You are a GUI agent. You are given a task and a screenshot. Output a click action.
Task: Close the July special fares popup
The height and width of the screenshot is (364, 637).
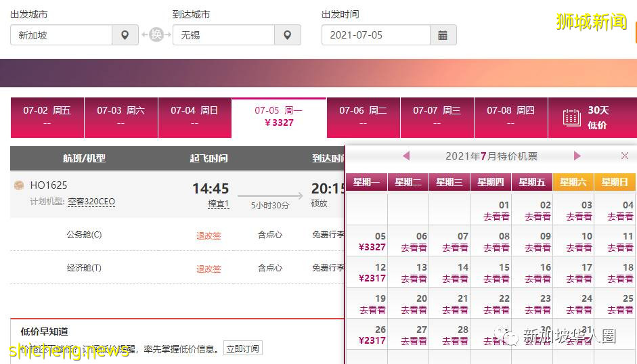coord(624,156)
